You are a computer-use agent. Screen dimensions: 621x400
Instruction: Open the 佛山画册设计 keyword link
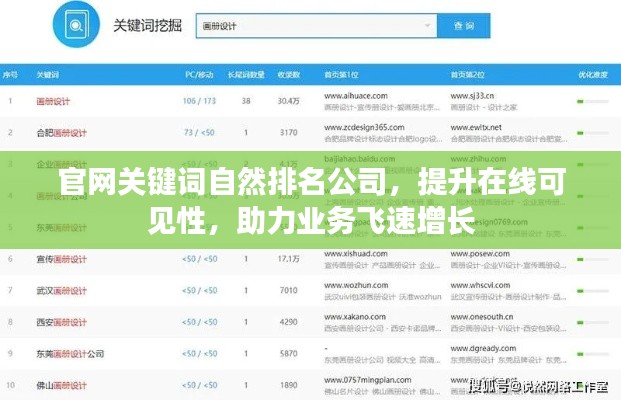(62, 385)
